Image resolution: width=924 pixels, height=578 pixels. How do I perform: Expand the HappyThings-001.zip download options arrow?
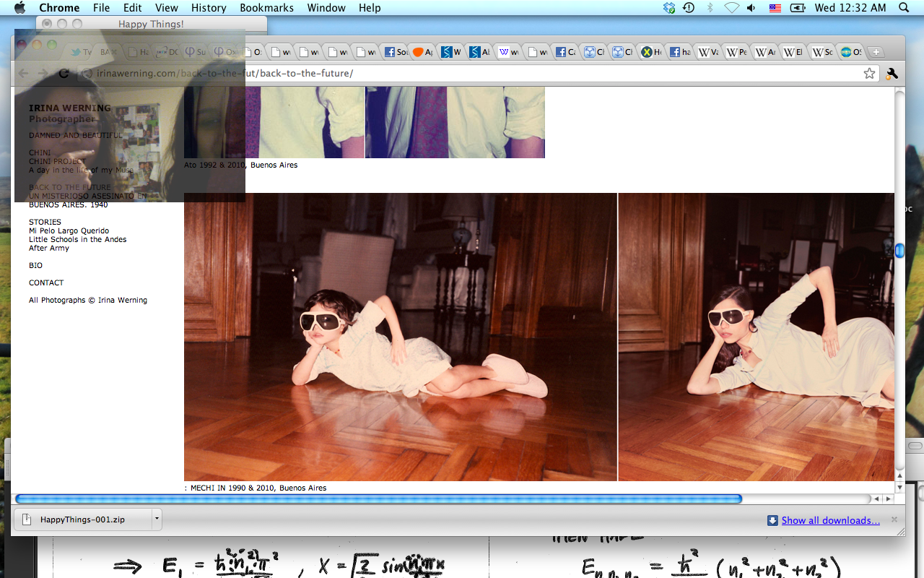156,519
